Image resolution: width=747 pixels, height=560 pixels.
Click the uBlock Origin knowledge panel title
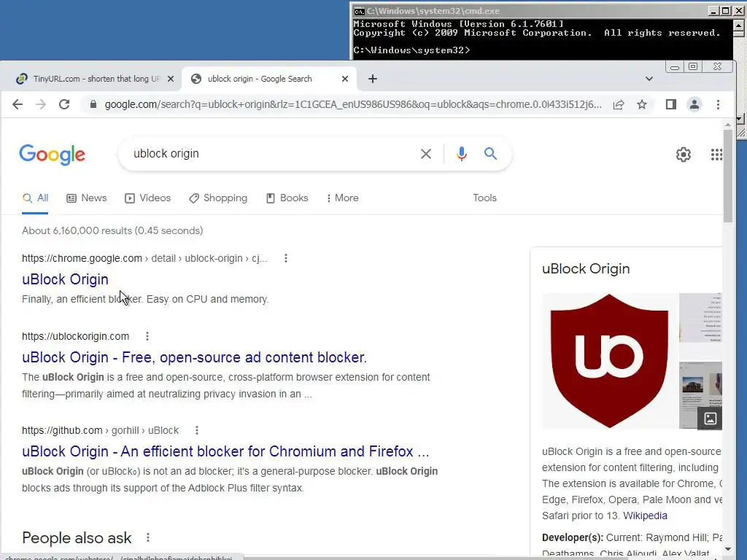(586, 268)
